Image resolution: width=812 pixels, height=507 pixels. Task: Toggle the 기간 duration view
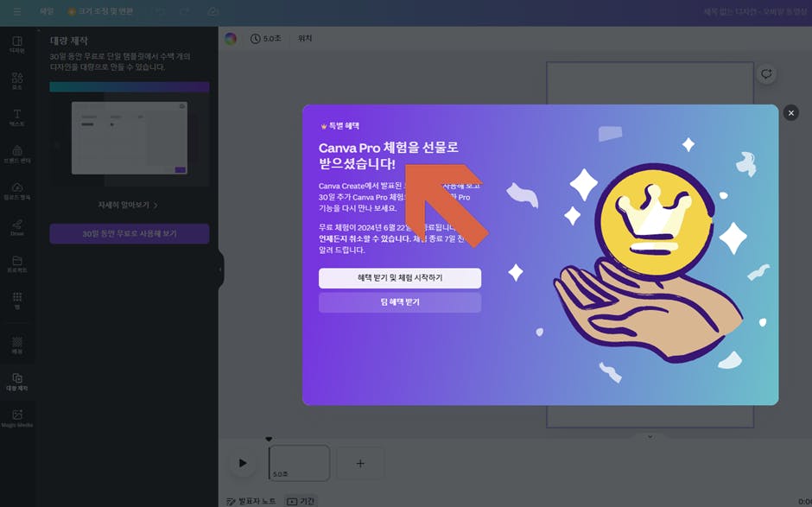[301, 501]
